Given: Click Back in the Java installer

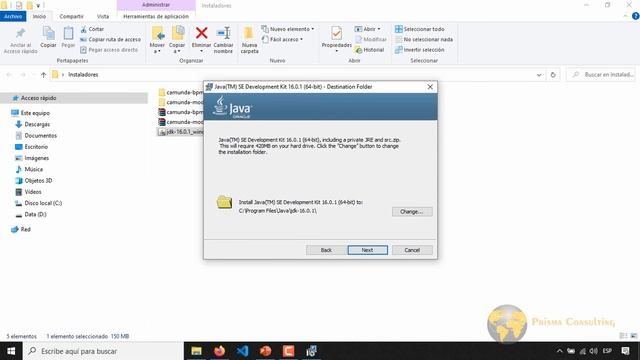Looking at the screenshot, I should 326,250.
